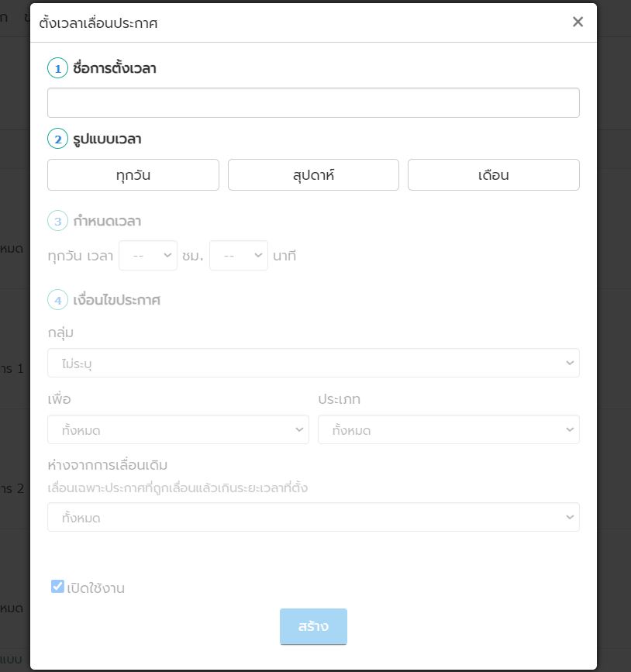631x672 pixels.
Task: Focus the ชื่อการตั้งเวลา text field
Action: (313, 103)
